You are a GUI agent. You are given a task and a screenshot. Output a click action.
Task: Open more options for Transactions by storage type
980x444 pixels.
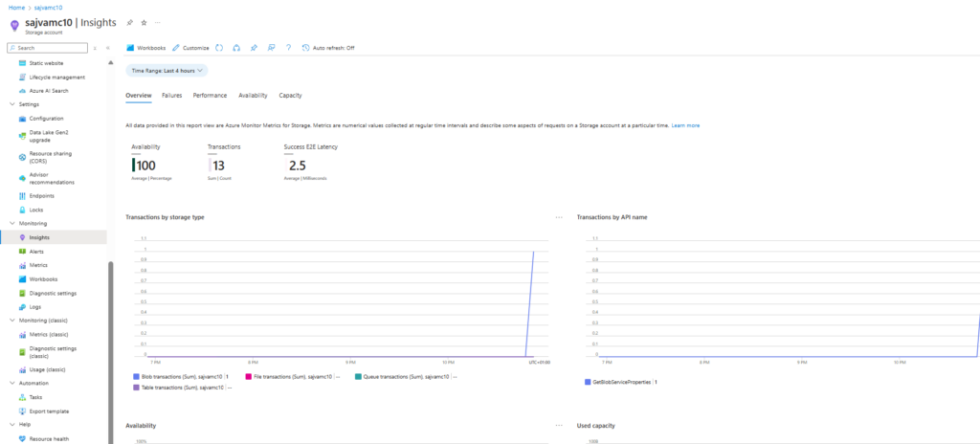point(559,217)
